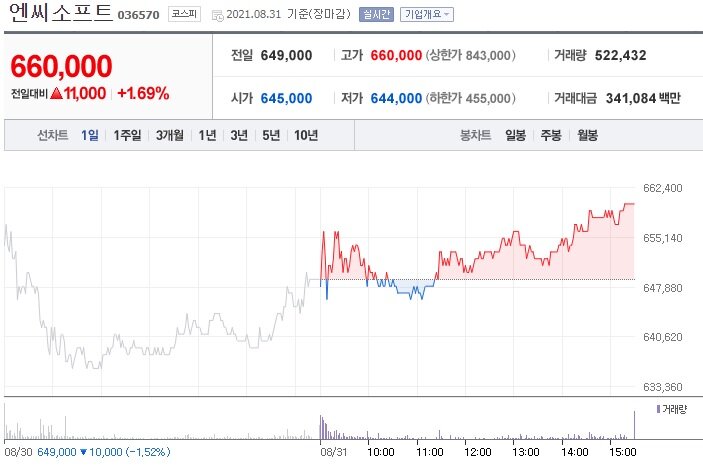This screenshot has height=473, width=703.
Task: Open the 기업개요 dropdown
Action: tap(426, 15)
